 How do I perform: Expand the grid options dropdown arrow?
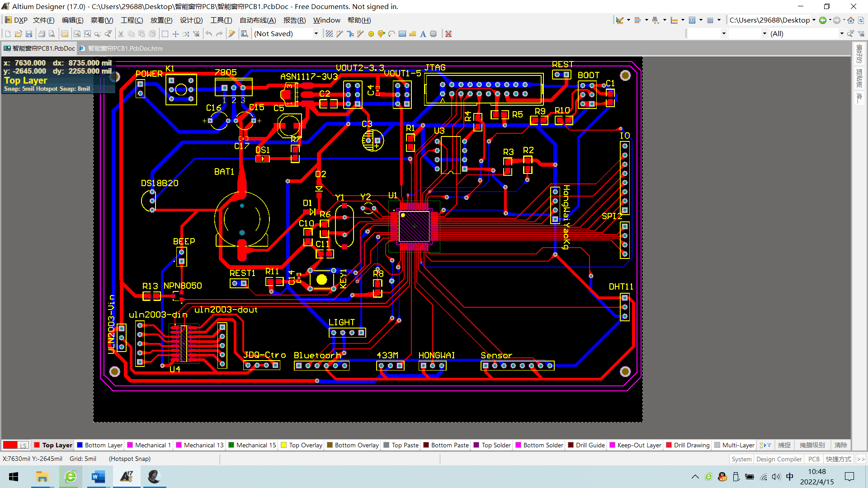point(719,20)
